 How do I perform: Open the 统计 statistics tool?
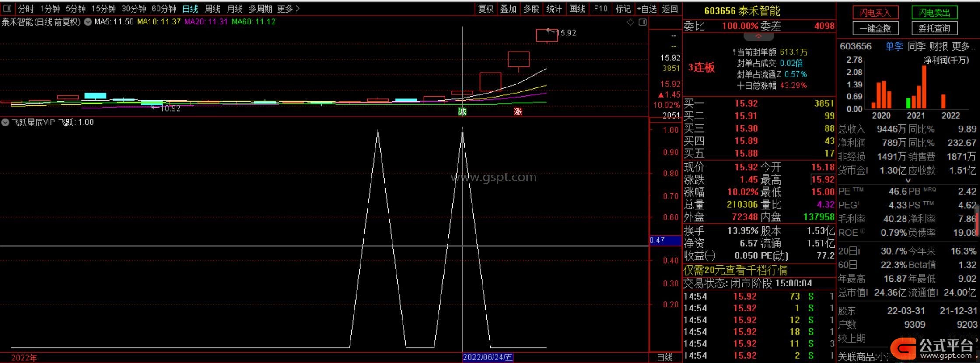pyautogui.click(x=554, y=9)
